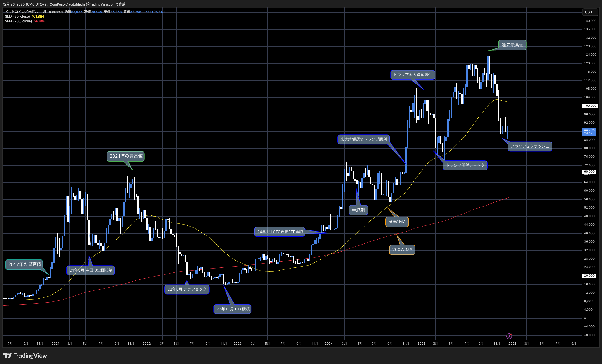Image resolution: width=602 pixels, height=364 pixels.
Task: Click the 200W MA orange label
Action: (x=402, y=249)
